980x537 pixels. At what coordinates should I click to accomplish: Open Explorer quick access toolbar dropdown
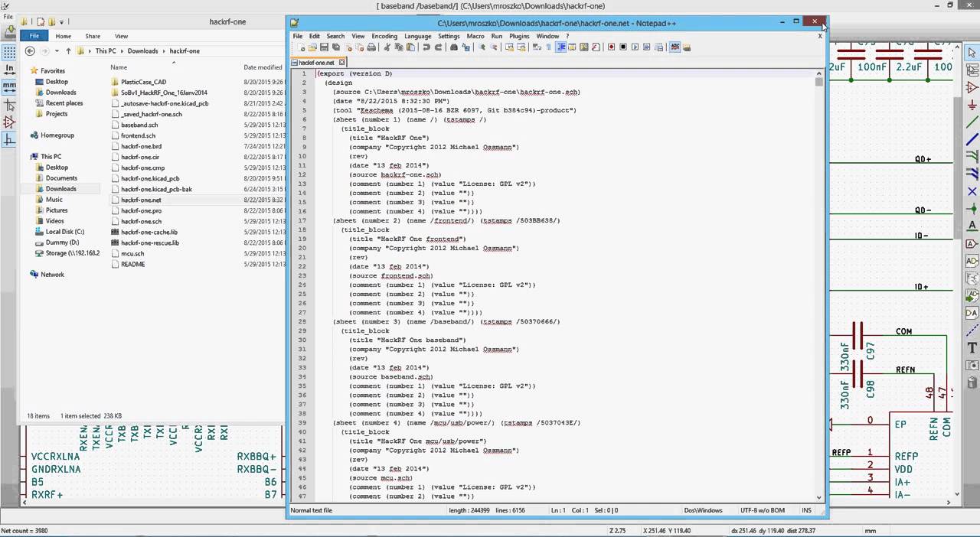pyautogui.click(x=64, y=22)
